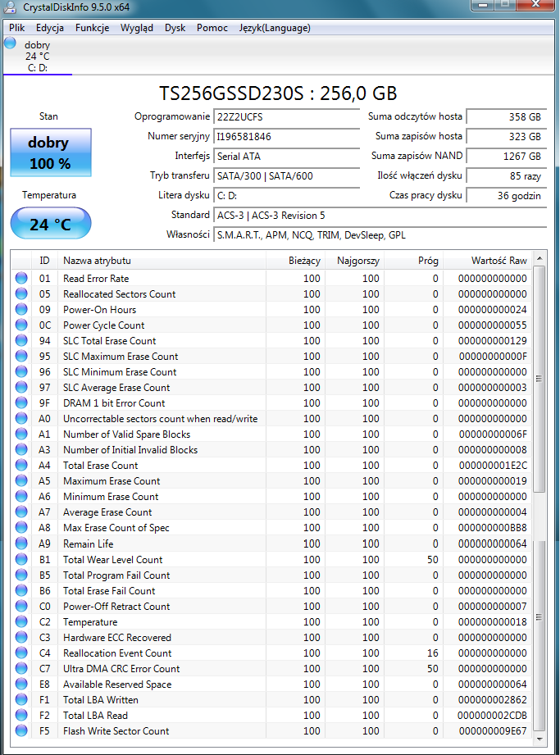This screenshot has height=755, width=560.
Task: Select the Flash Write Sector Count row
Action: [x=271, y=731]
